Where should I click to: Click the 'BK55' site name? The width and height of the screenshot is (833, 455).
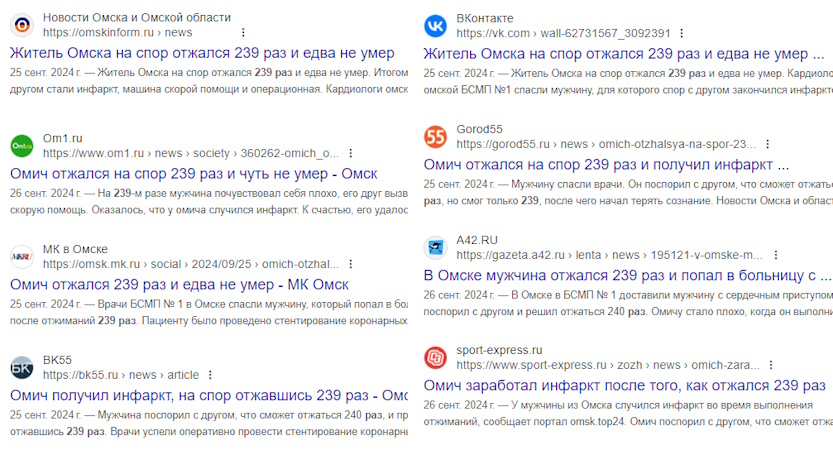[x=57, y=360]
